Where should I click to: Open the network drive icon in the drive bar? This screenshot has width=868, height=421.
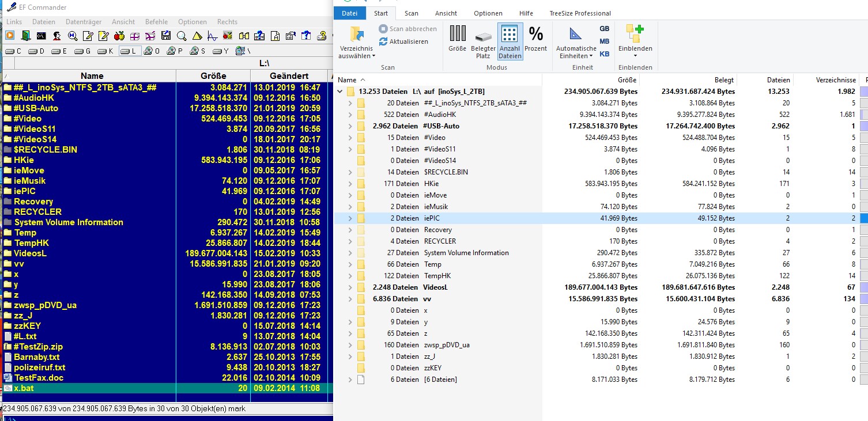tap(240, 51)
